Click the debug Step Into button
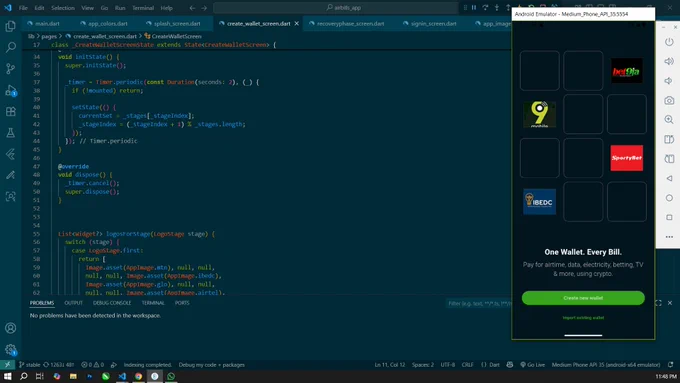This screenshot has width=680, height=383. (x=497, y=7)
